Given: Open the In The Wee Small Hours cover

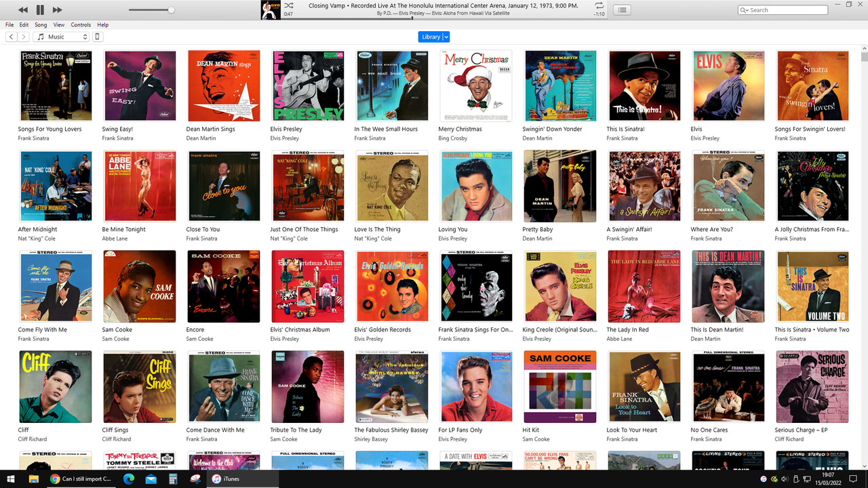Looking at the screenshot, I should tap(391, 86).
